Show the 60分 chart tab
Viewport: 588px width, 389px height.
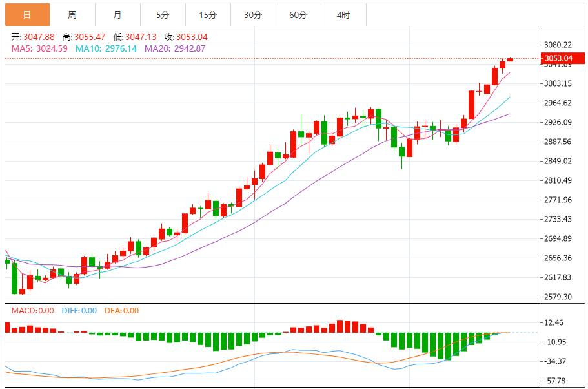tap(298, 14)
